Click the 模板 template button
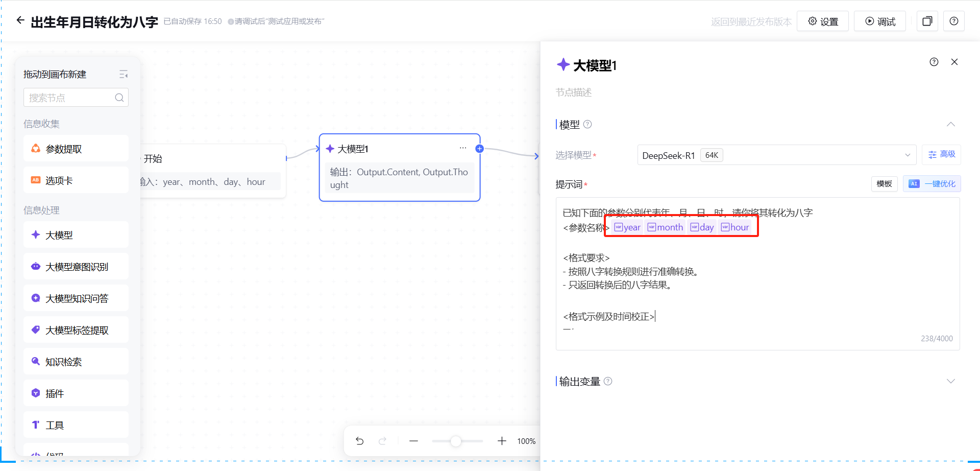Viewport: 980px width, 471px height. pyautogui.click(x=884, y=184)
